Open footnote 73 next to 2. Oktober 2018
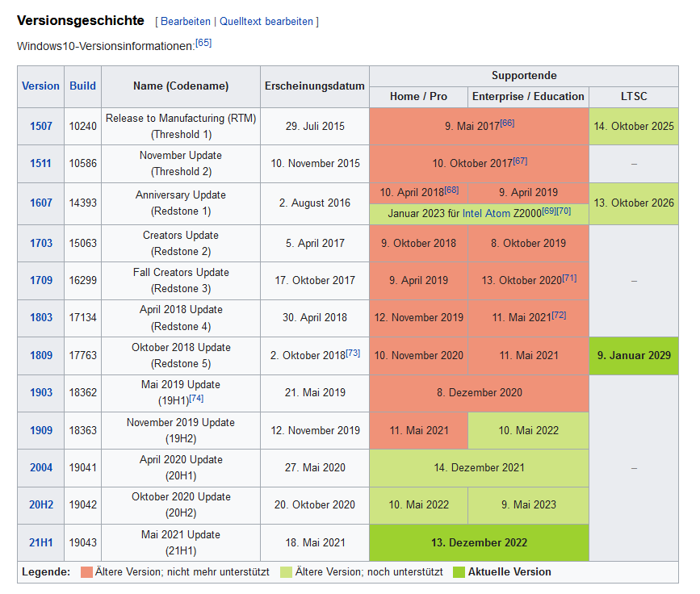The image size is (700, 594). click(x=353, y=353)
